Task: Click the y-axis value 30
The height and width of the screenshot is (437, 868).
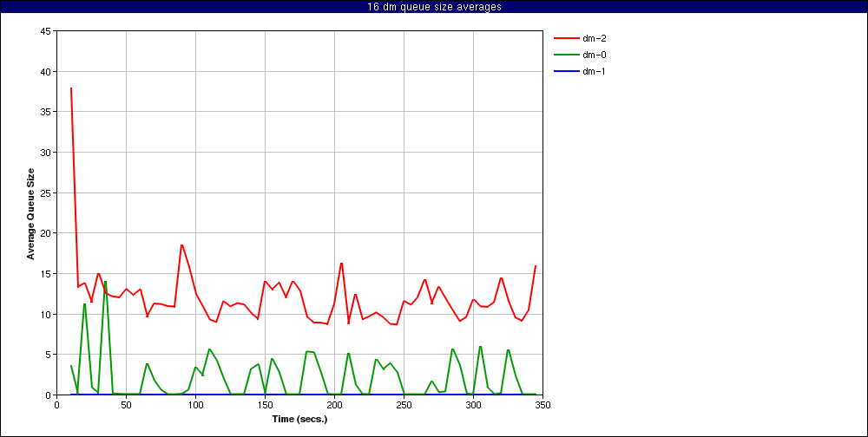Action: click(x=46, y=153)
